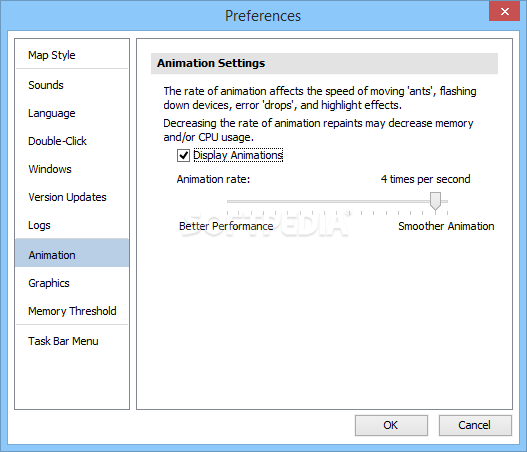The width and height of the screenshot is (527, 452).
Task: Click the Animation Settings header
Action: point(324,63)
